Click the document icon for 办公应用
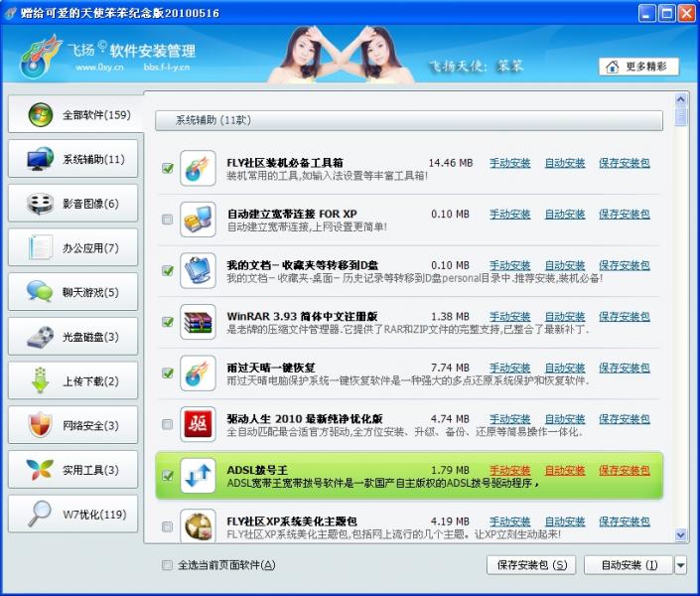The height and width of the screenshot is (596, 700). [40, 247]
